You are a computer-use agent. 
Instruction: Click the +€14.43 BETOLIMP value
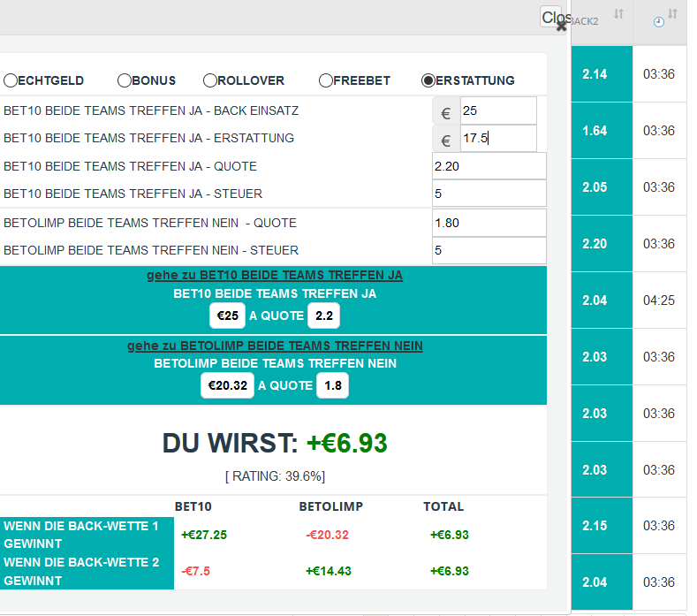(329, 571)
